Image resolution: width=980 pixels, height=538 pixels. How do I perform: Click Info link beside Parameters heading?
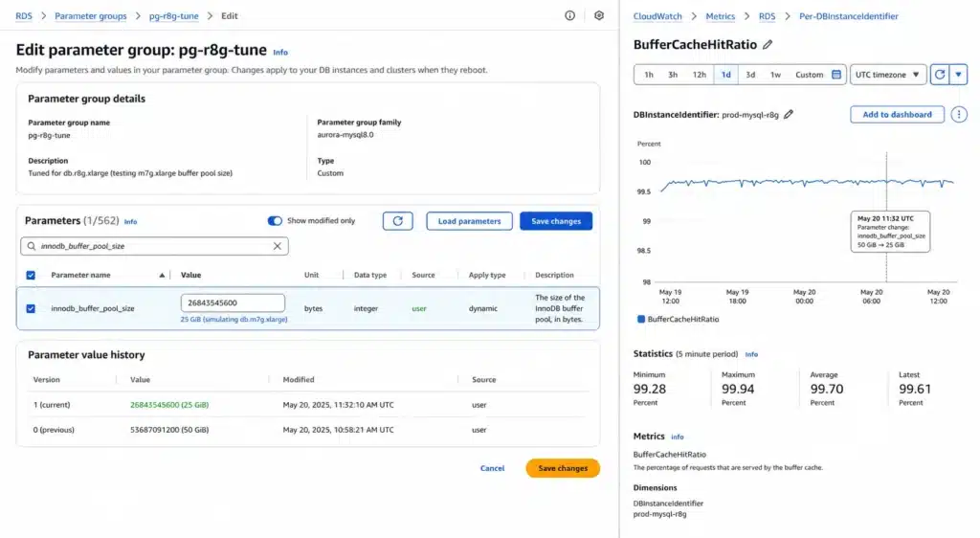pos(130,222)
